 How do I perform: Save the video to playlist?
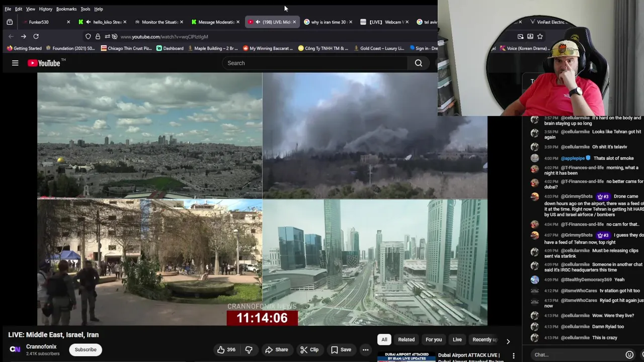341,349
